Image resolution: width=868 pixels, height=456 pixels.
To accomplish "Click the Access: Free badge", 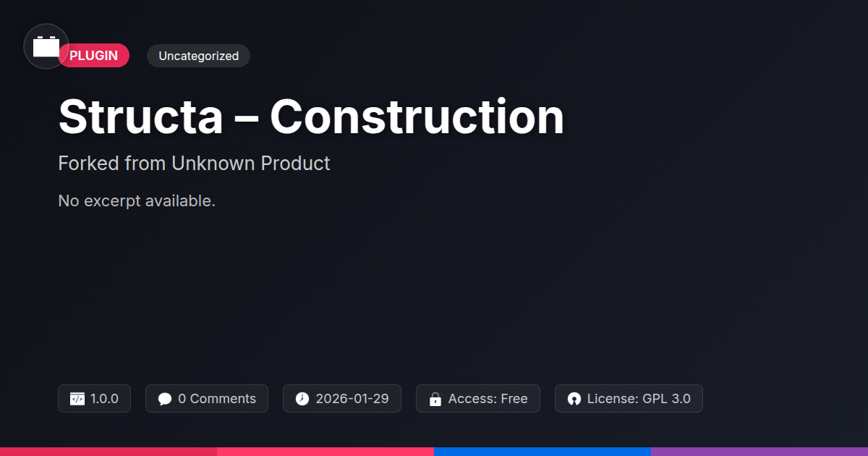I will 478,399.
